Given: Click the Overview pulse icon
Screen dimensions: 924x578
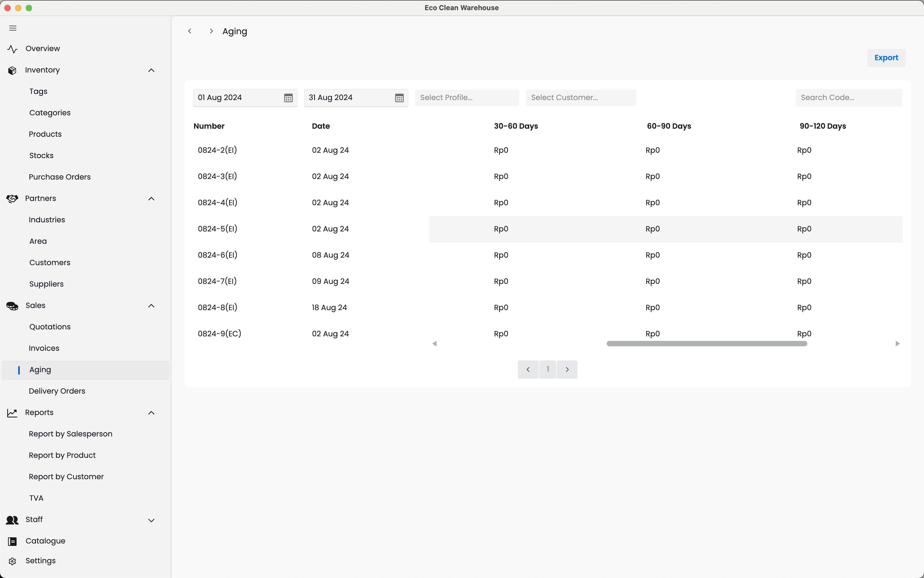Looking at the screenshot, I should coord(12,49).
